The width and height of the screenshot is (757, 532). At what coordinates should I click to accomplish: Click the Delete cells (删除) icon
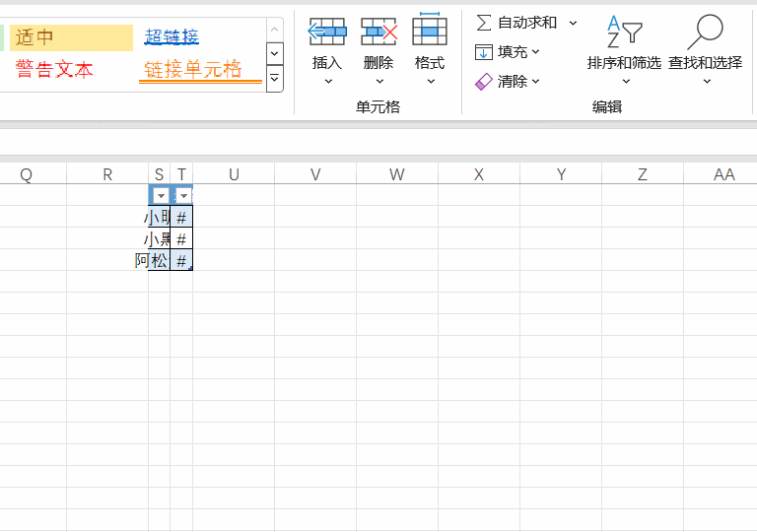point(378,33)
